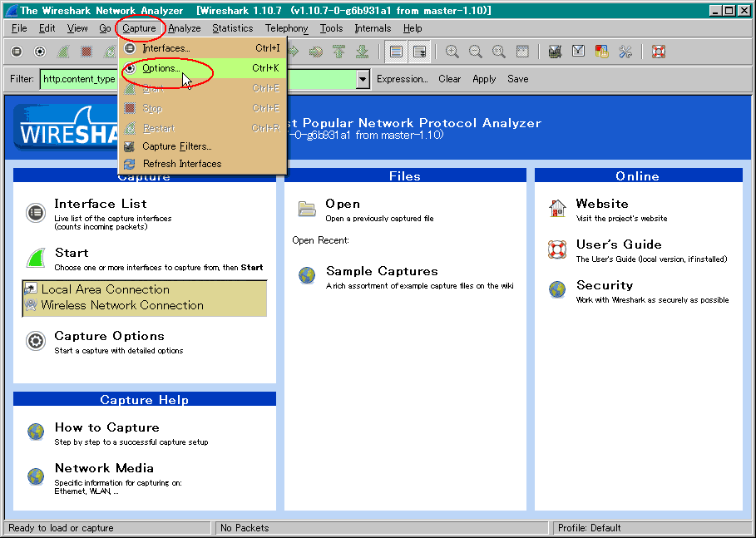Open the Expression... filter builder

tap(402, 79)
